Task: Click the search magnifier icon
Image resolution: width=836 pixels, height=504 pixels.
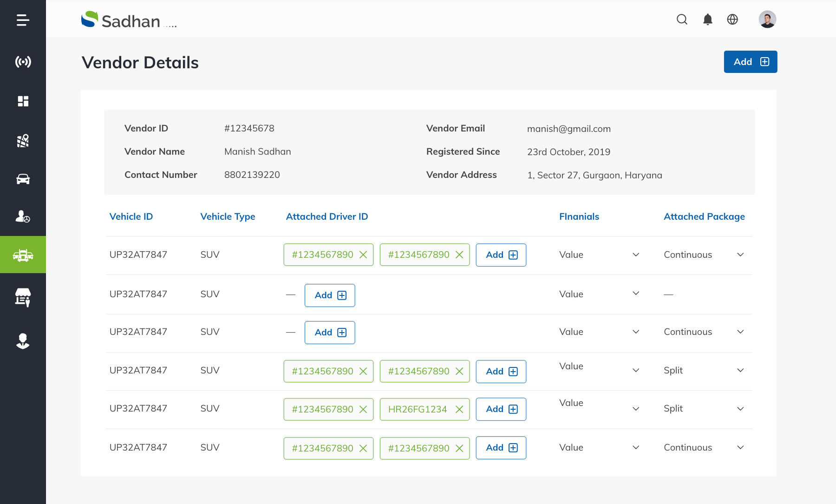Action: (x=682, y=20)
